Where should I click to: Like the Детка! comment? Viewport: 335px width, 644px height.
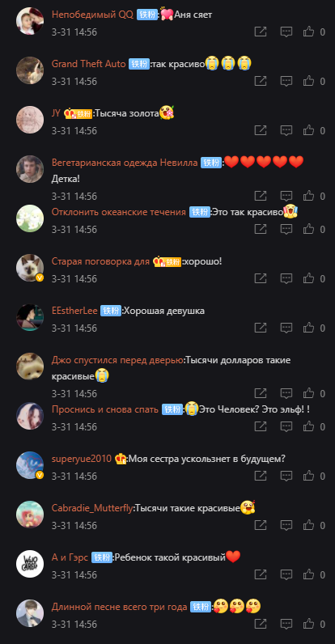click(x=309, y=197)
